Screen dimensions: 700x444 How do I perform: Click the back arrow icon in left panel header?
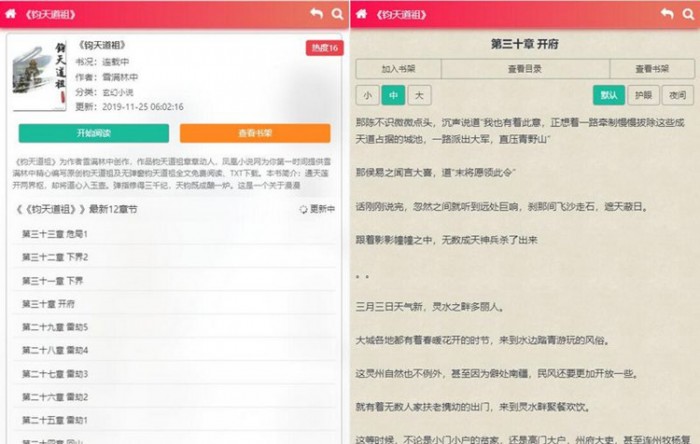(x=317, y=13)
